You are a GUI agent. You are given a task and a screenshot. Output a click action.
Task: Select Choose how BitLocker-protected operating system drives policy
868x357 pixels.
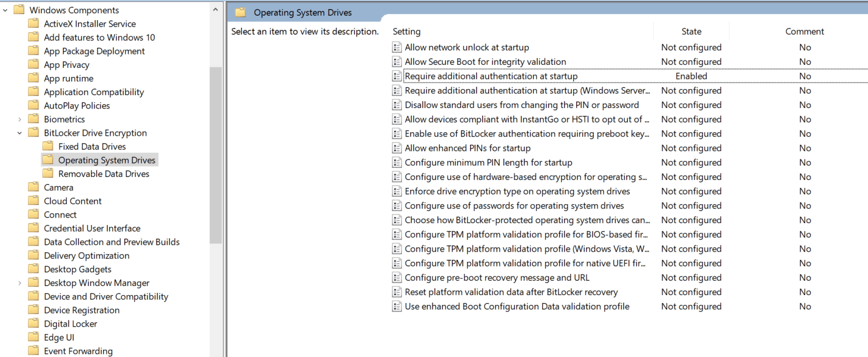(527, 221)
